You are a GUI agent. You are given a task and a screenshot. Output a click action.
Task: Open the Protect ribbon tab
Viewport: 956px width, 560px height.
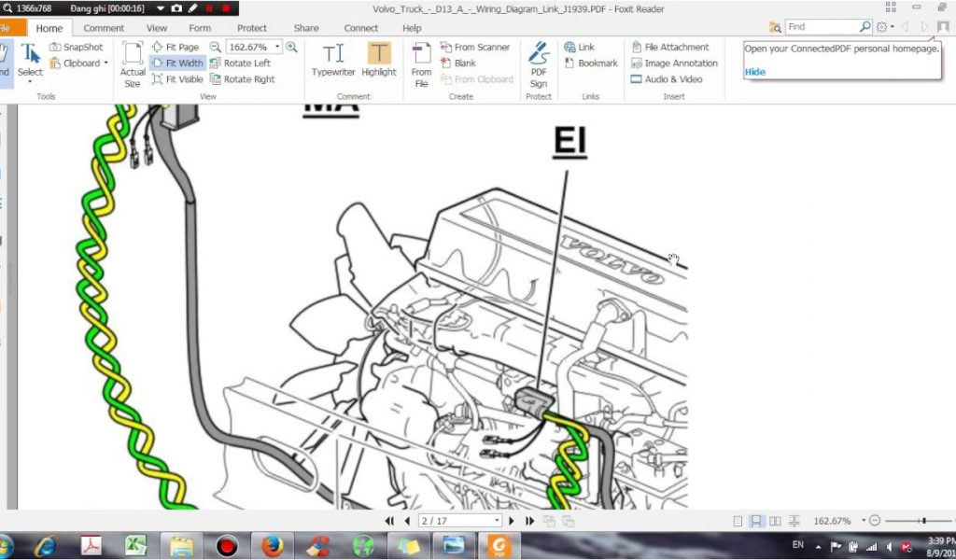(251, 28)
